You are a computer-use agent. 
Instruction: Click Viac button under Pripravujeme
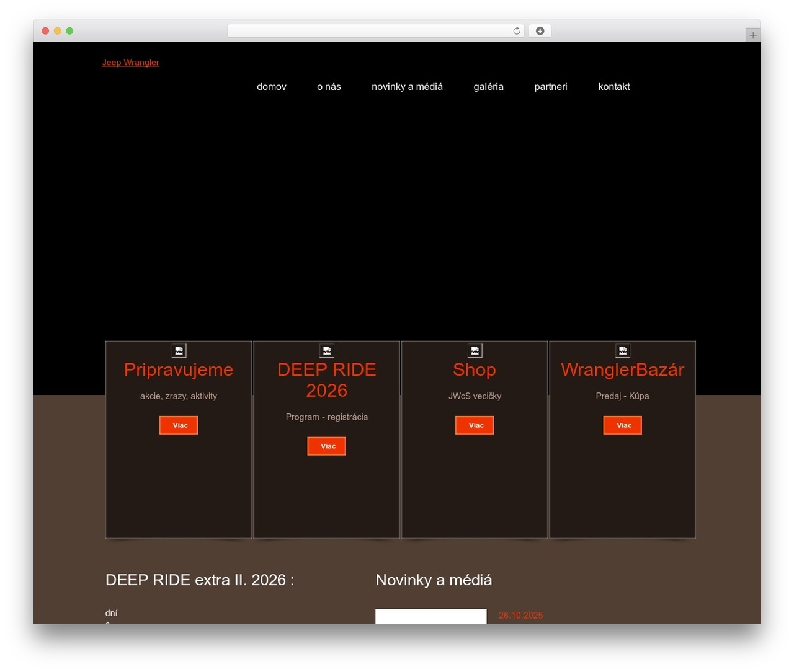(179, 425)
